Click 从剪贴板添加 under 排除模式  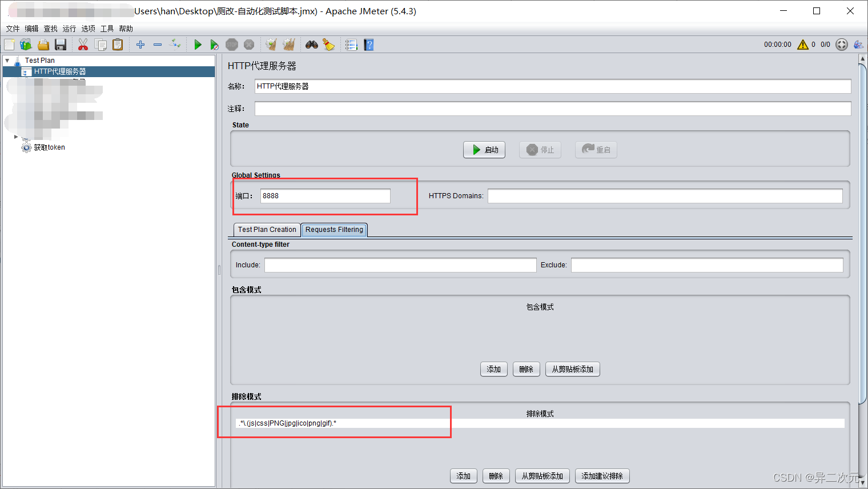(542, 476)
